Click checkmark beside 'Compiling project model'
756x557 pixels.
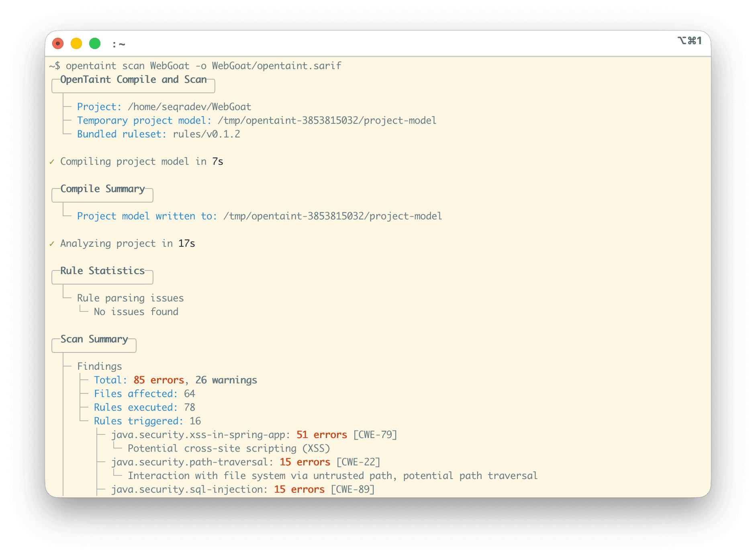pos(52,162)
